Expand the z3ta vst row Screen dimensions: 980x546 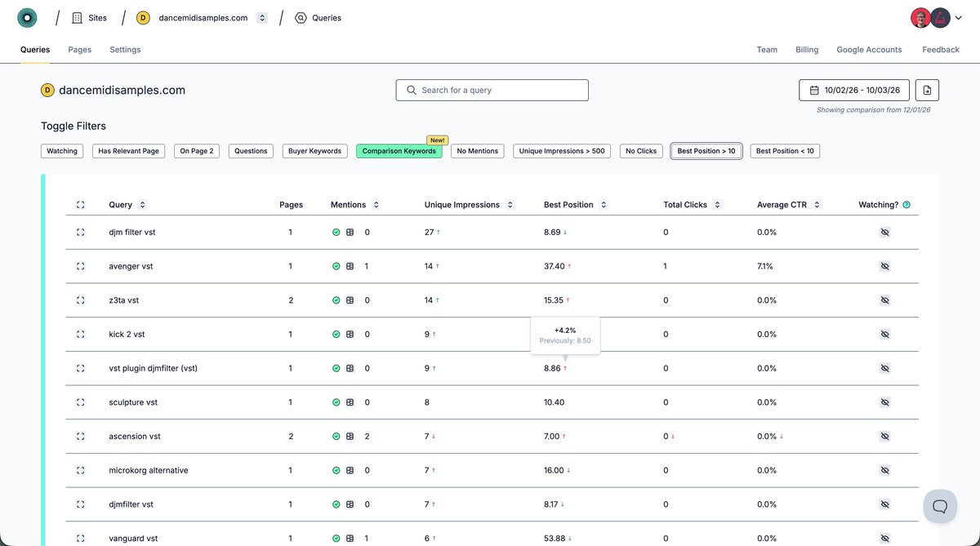point(80,300)
